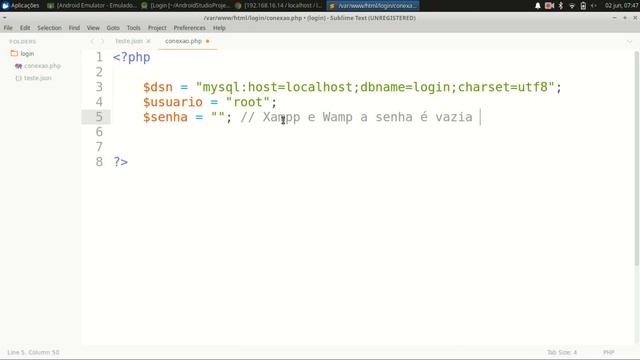Click line number 8 in gutter
Screen dimensions: 640x360
99,162
